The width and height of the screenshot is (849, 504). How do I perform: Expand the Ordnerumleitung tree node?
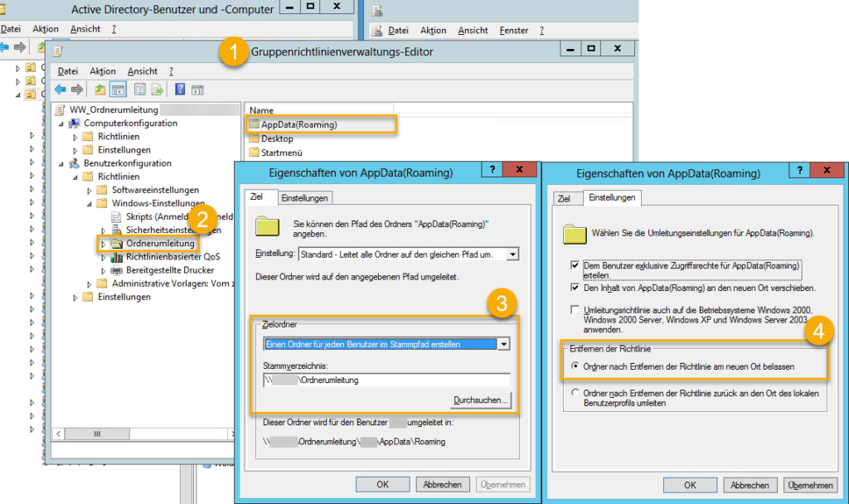(x=103, y=244)
